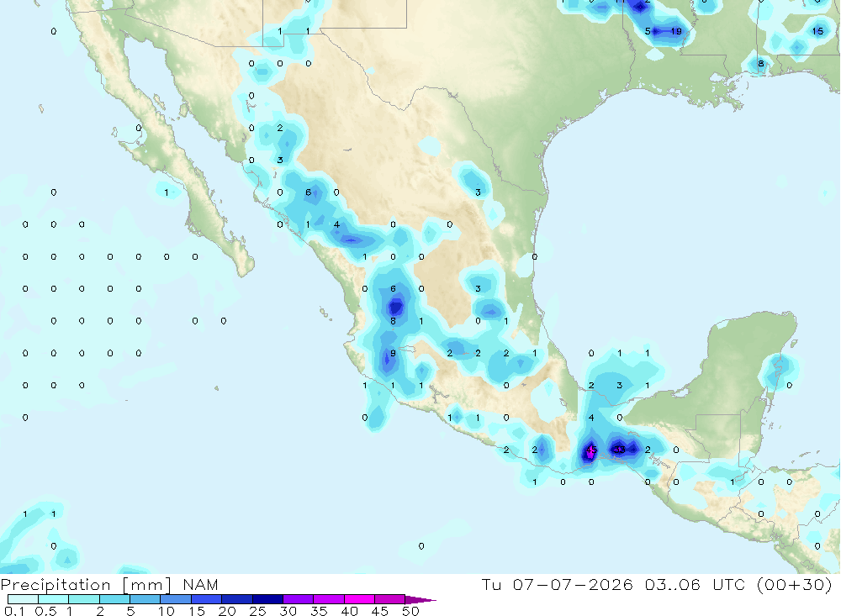
Task: Click the legend label "50"
Action: point(411,611)
